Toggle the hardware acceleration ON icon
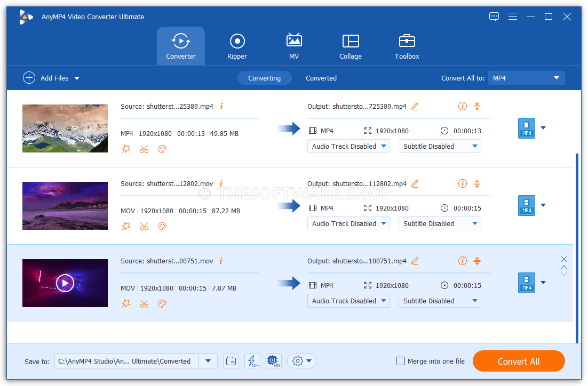 point(273,361)
